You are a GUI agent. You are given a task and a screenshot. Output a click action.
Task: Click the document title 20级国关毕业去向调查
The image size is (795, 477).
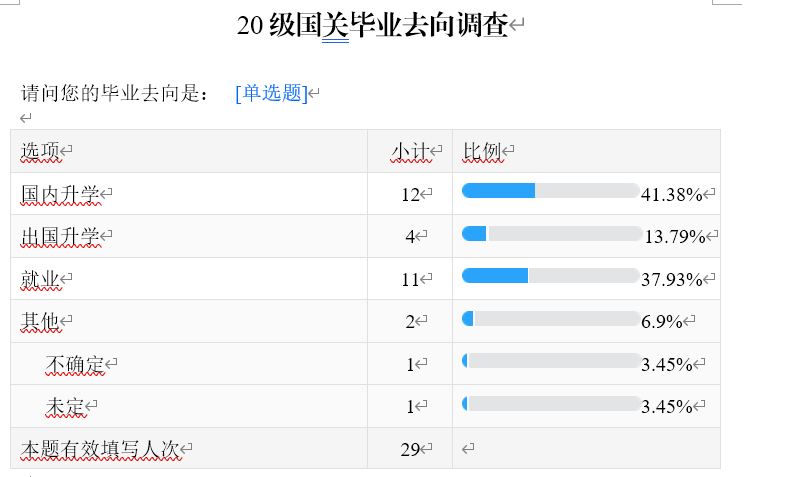373,25
